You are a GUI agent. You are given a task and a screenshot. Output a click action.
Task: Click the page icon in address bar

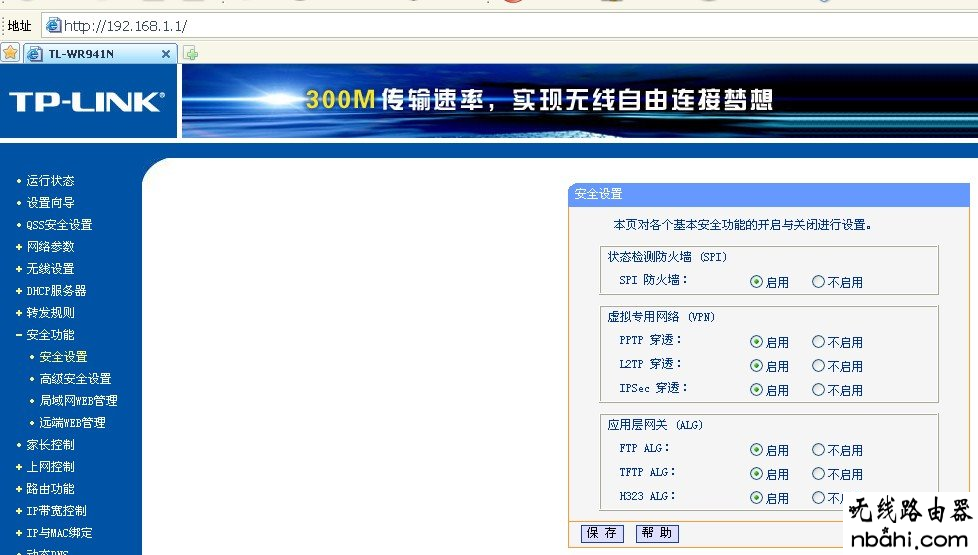point(54,26)
